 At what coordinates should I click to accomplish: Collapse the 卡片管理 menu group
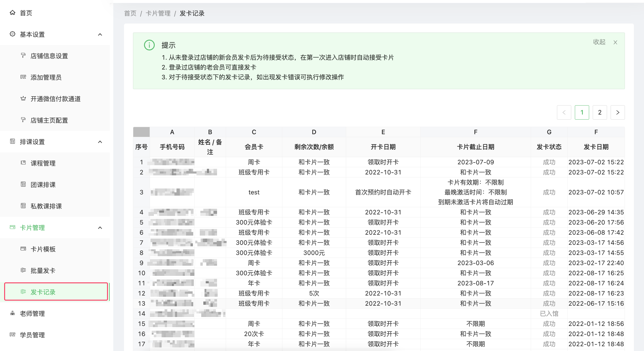[x=100, y=228]
